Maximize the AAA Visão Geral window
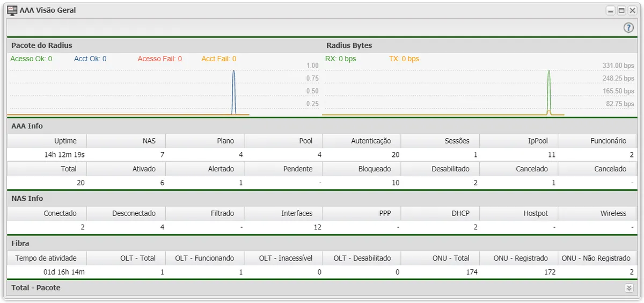Screen dimensions: 644x303 click(x=621, y=11)
